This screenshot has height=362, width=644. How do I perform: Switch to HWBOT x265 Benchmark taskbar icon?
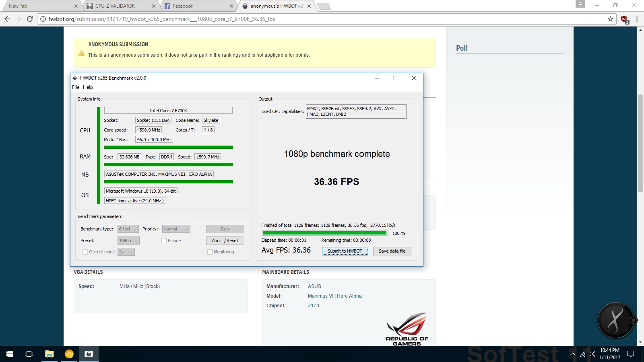pyautogui.click(x=89, y=354)
